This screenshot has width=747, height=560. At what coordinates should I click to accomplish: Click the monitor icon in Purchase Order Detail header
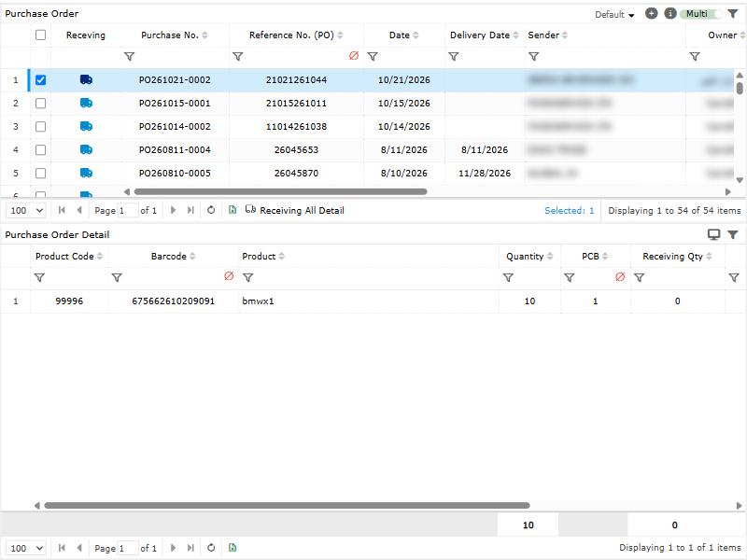[713, 234]
